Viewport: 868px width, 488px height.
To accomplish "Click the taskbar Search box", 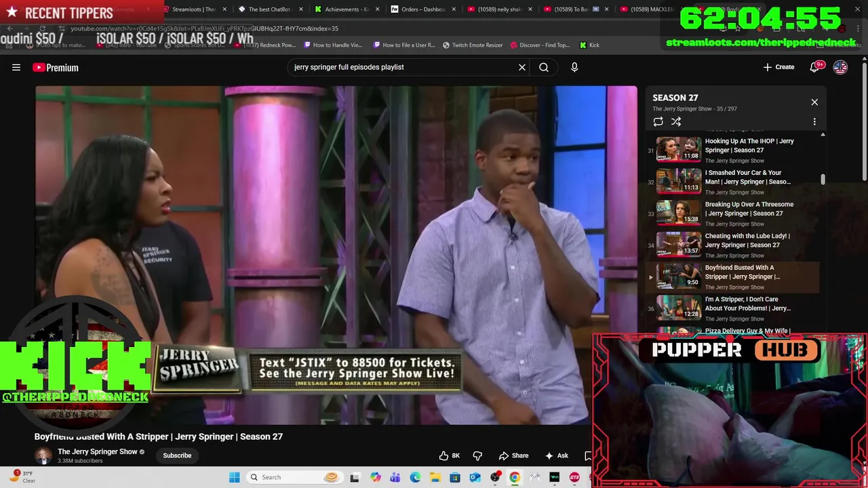I will [294, 477].
